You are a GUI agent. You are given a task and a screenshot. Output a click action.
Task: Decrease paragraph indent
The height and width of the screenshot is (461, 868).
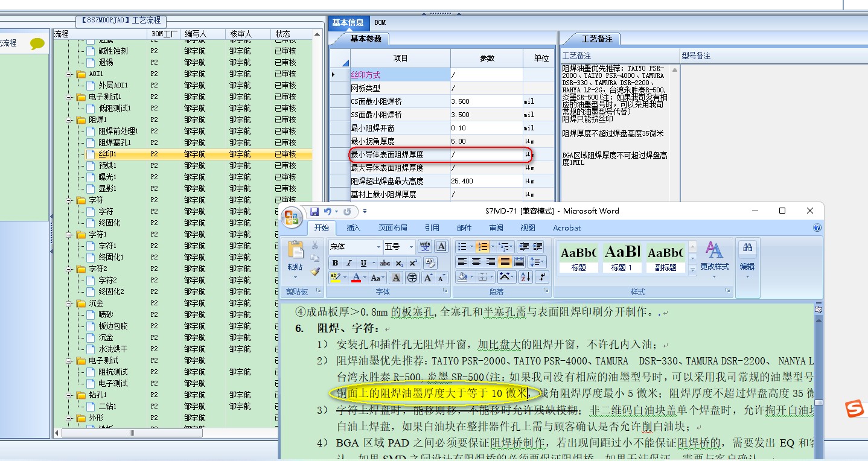tap(523, 246)
